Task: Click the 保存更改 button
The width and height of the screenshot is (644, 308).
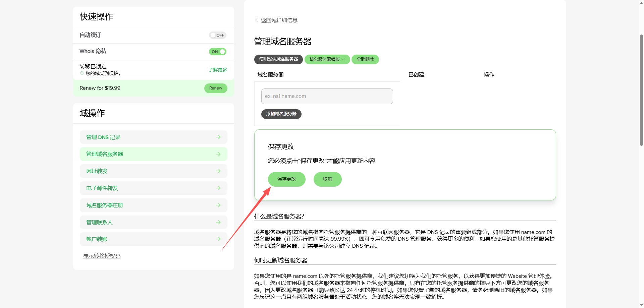Action: [287, 179]
